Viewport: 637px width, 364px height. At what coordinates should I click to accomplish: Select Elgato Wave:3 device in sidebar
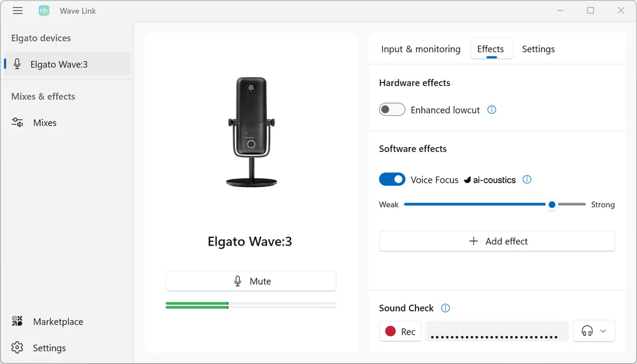[x=67, y=64]
